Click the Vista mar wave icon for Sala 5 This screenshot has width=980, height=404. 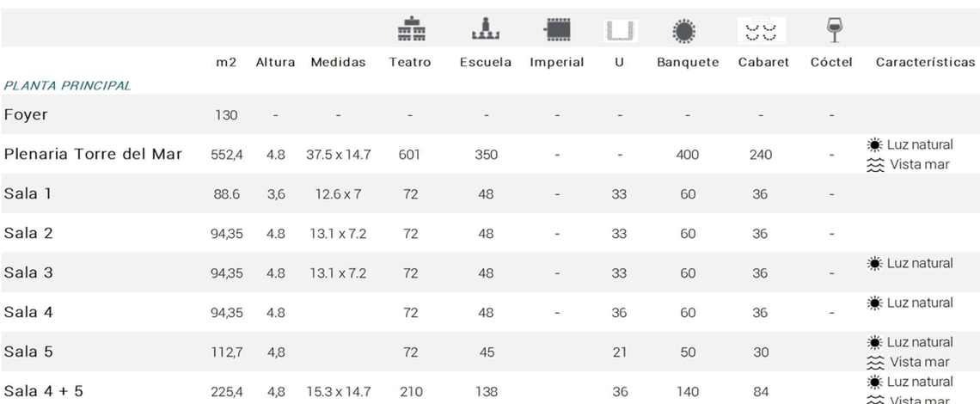point(875,363)
